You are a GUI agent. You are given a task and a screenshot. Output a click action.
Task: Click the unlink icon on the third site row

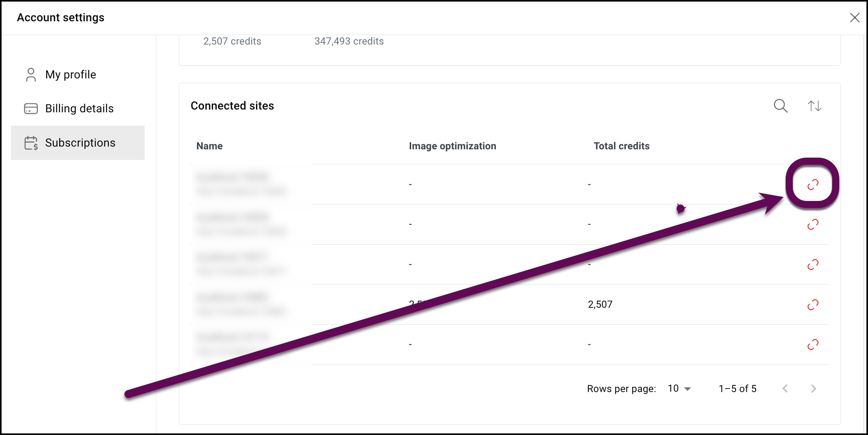coord(813,264)
